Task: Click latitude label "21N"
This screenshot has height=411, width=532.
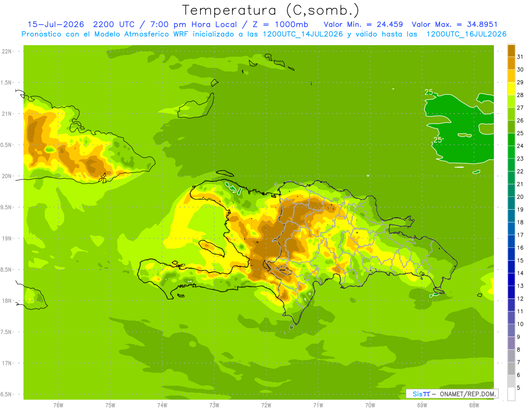Action: pos(6,114)
